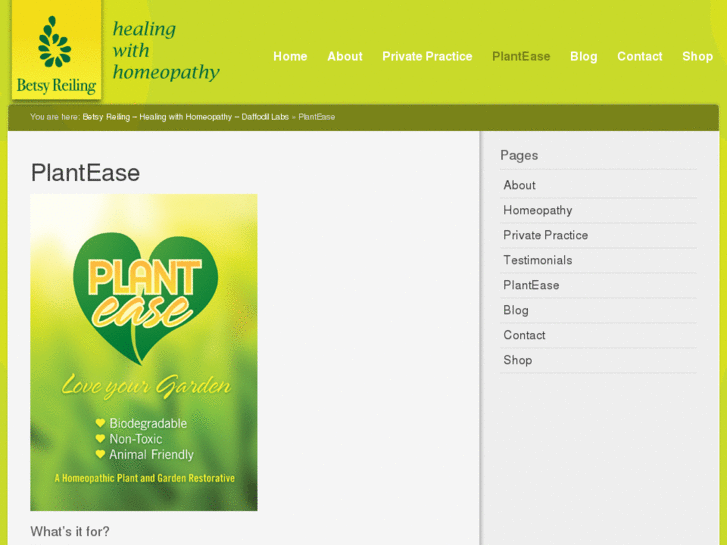Open Contact from top navigation

tap(640, 57)
